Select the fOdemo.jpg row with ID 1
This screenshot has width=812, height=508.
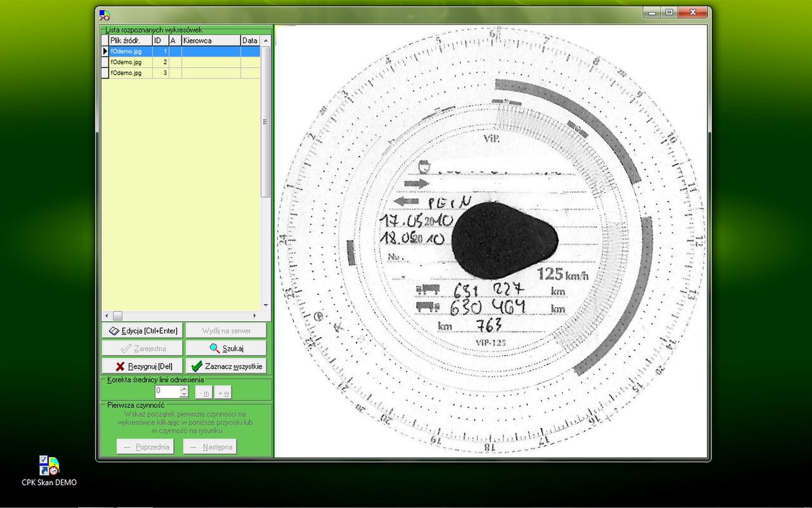coord(181,51)
